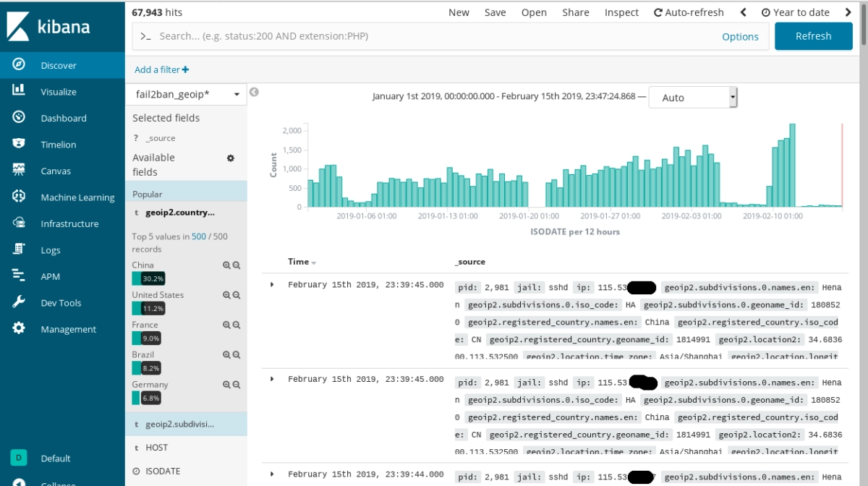
Task: Open the Logs icon
Action: click(x=19, y=250)
